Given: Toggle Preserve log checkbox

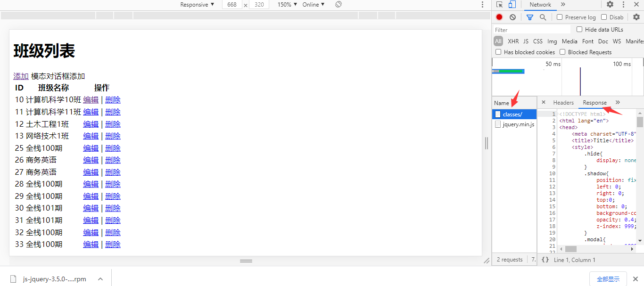Looking at the screenshot, I should pos(560,17).
